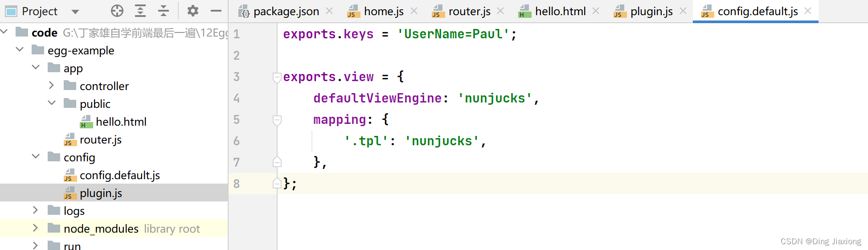Expand the node_modules folder
Viewport: 868px width, 250px height.
point(36,228)
